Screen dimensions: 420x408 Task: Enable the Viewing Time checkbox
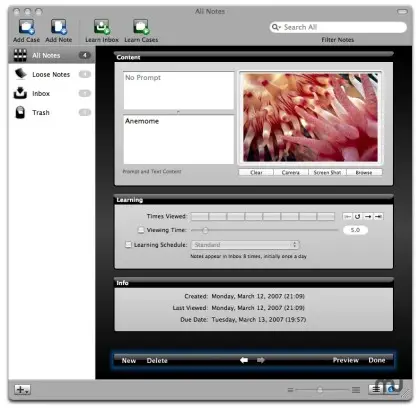(141, 230)
